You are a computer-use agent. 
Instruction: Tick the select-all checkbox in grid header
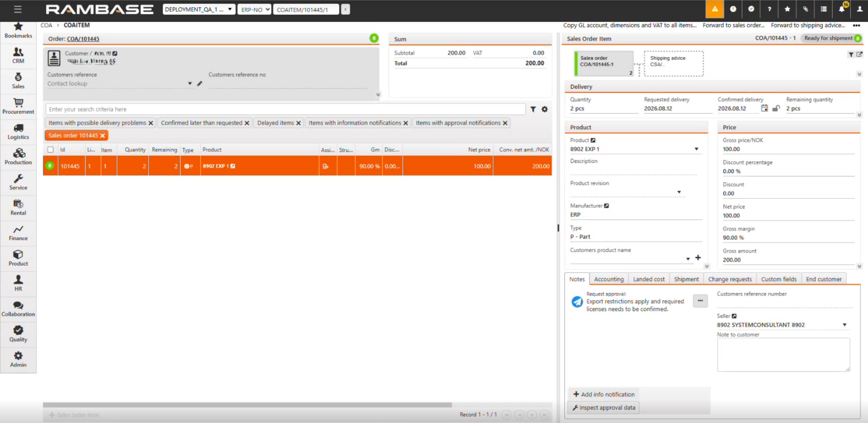[x=51, y=150]
